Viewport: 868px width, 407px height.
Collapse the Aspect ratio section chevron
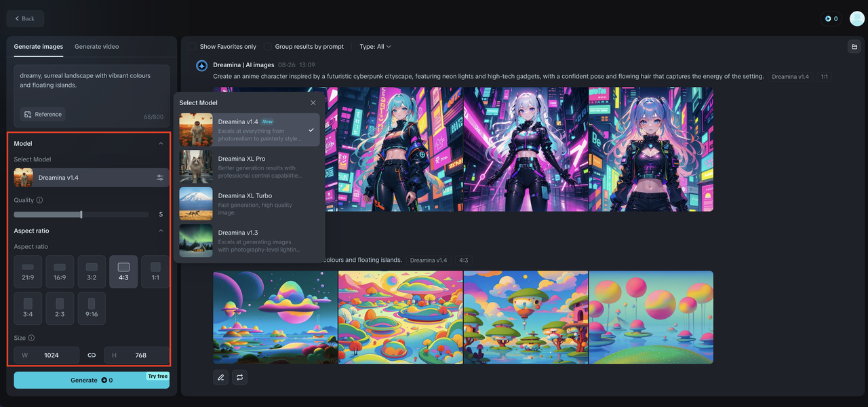pos(161,231)
